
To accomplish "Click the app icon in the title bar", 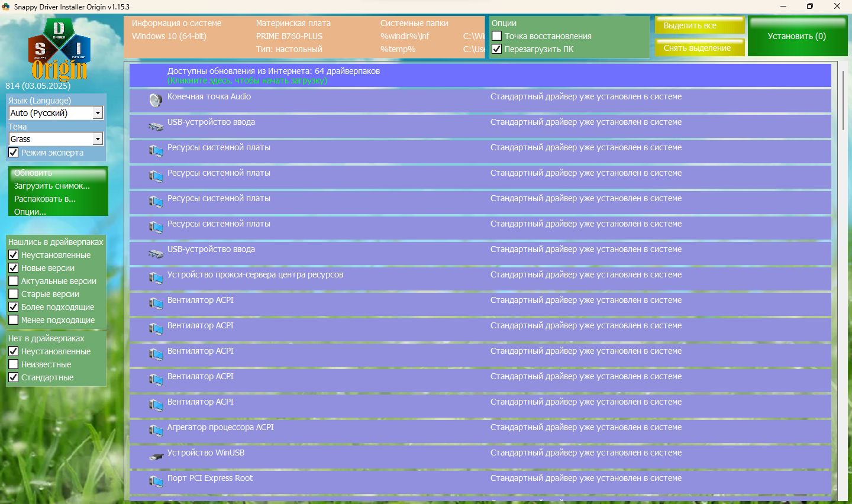I will click(7, 7).
